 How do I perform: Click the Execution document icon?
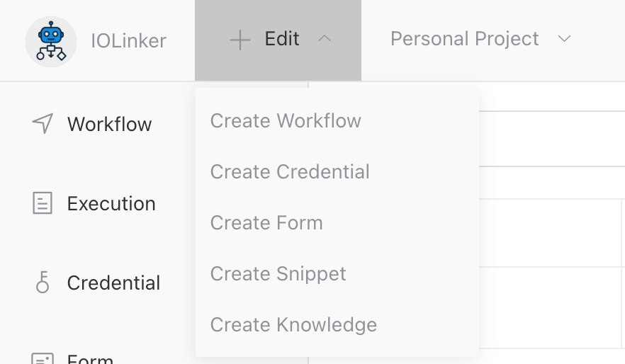point(43,204)
